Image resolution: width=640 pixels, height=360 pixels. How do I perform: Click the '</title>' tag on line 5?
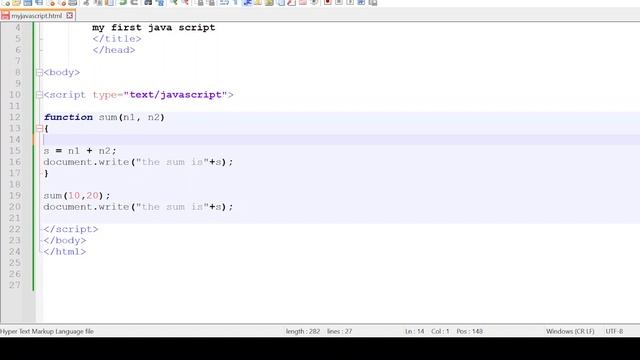117,39
